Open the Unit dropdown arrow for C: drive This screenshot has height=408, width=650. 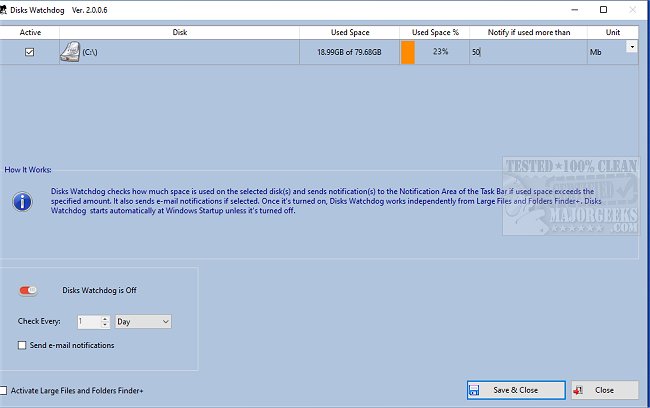click(632, 47)
